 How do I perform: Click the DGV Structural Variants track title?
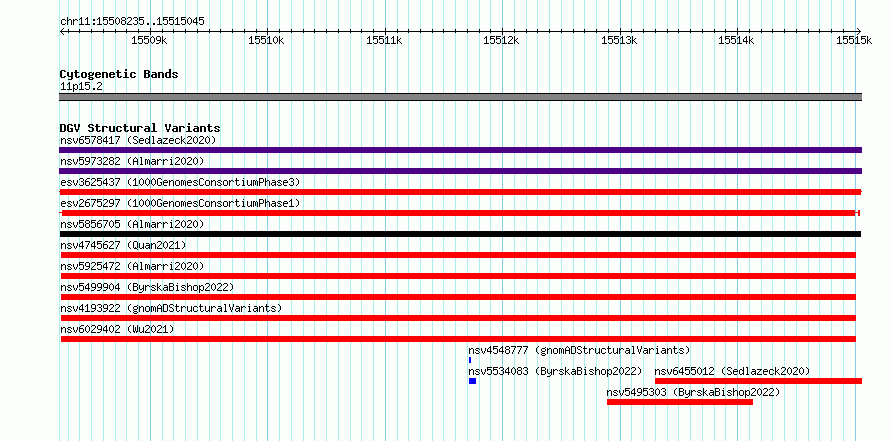pos(140,128)
